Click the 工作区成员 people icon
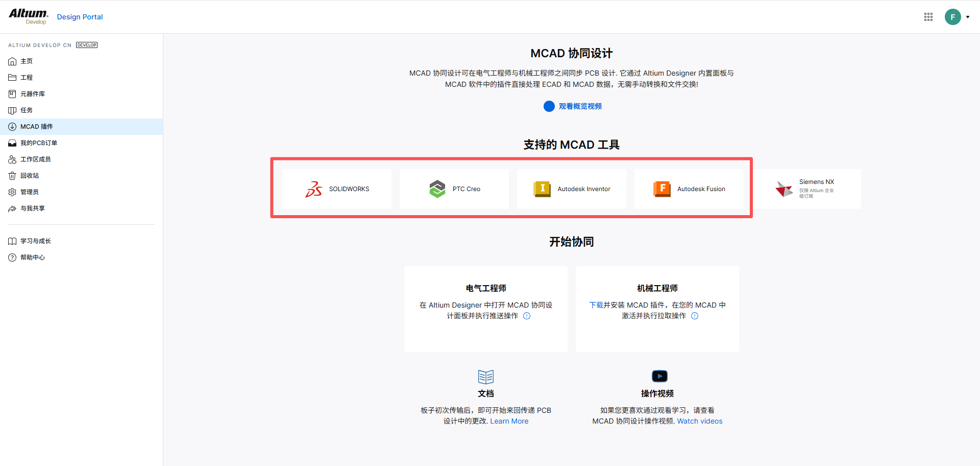980x466 pixels. 12,159
